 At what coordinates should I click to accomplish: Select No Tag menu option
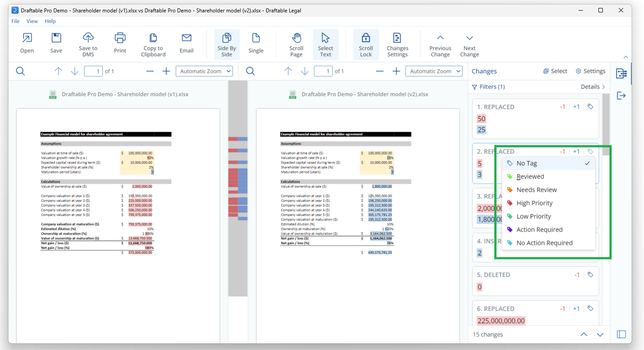pos(549,163)
